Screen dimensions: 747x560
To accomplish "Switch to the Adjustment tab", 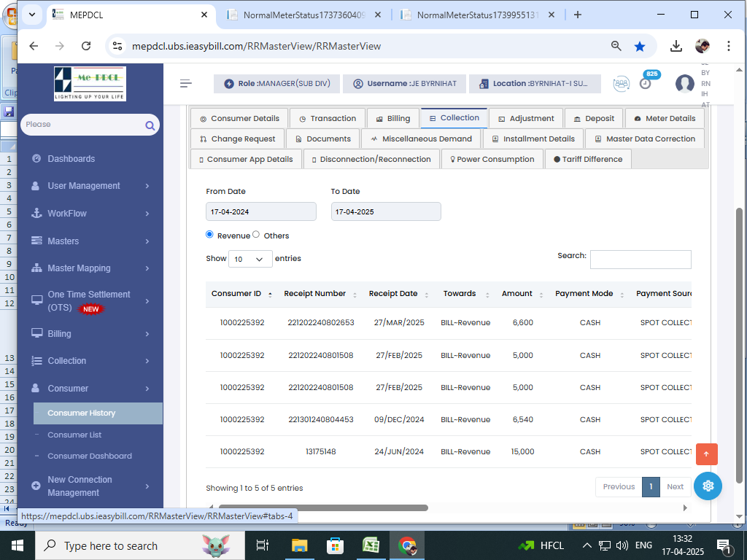I will pos(526,119).
